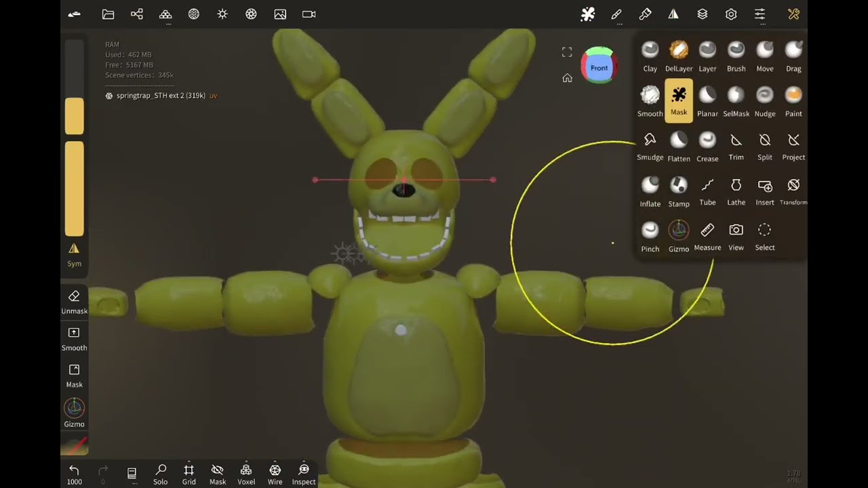Image resolution: width=868 pixels, height=488 pixels.
Task: Select the Gizmo tool in tool grid
Action: tap(679, 237)
